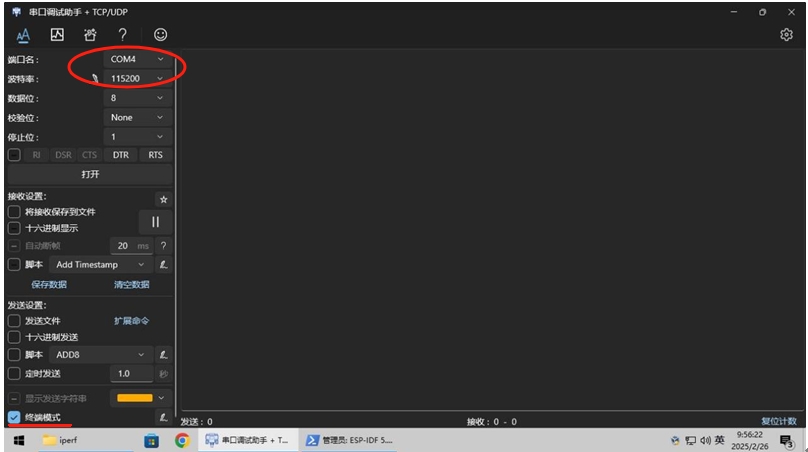Toggle 显示发送字符串 checkbox
The image size is (808, 452).
pyautogui.click(x=14, y=398)
